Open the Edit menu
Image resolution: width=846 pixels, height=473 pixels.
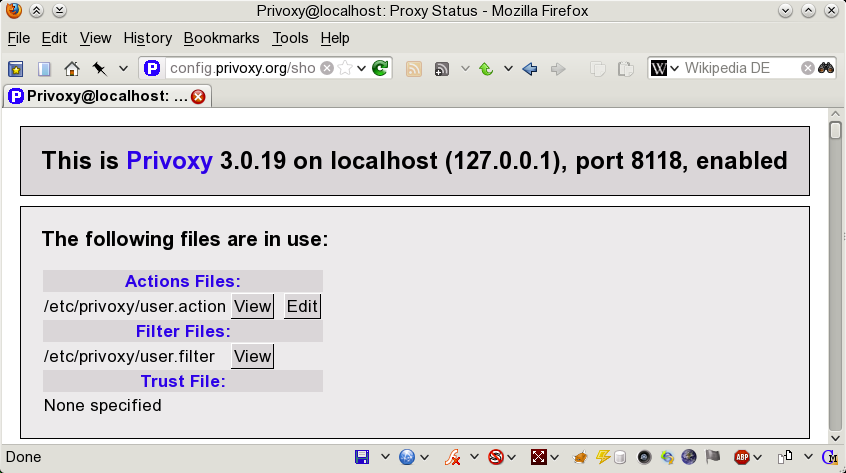tap(54, 38)
